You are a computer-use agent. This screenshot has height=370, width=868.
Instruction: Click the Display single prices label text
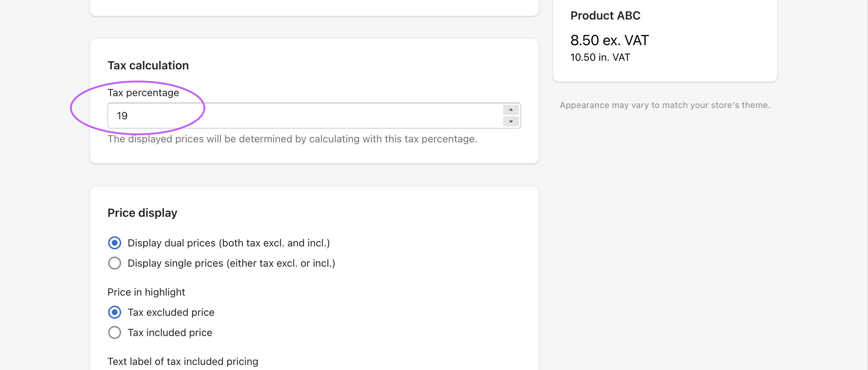pyautogui.click(x=231, y=263)
